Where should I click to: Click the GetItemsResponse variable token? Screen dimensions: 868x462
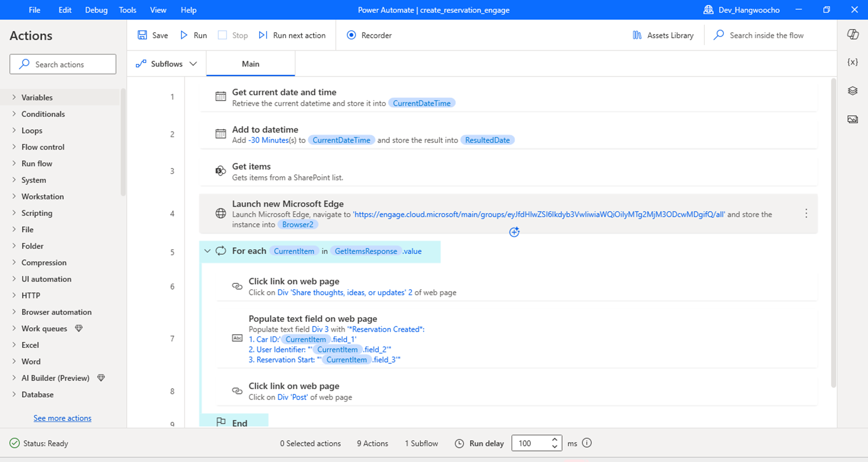pos(366,251)
